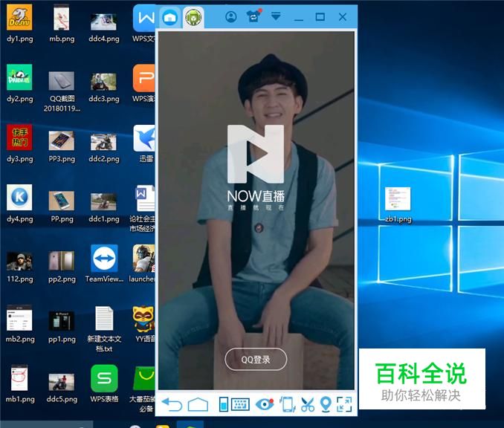The width and height of the screenshot is (504, 428).
Task: Open WPS演示 presentation shortcut
Action: 143,83
